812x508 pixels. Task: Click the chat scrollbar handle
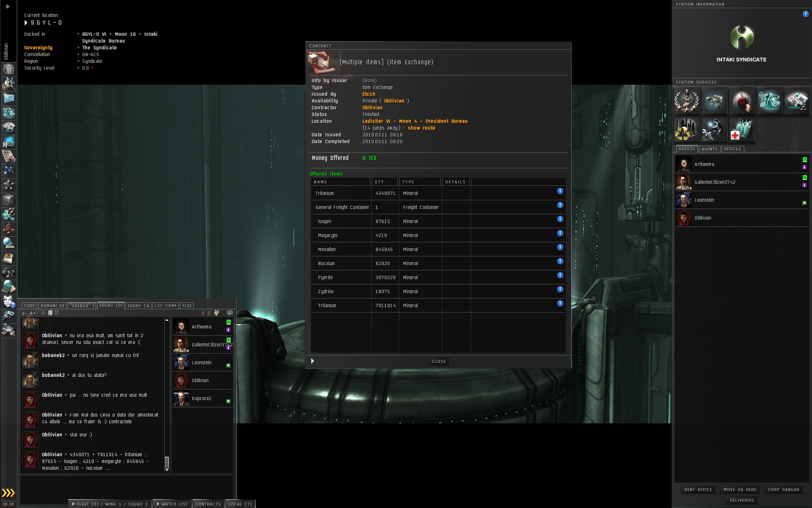pyautogui.click(x=167, y=462)
